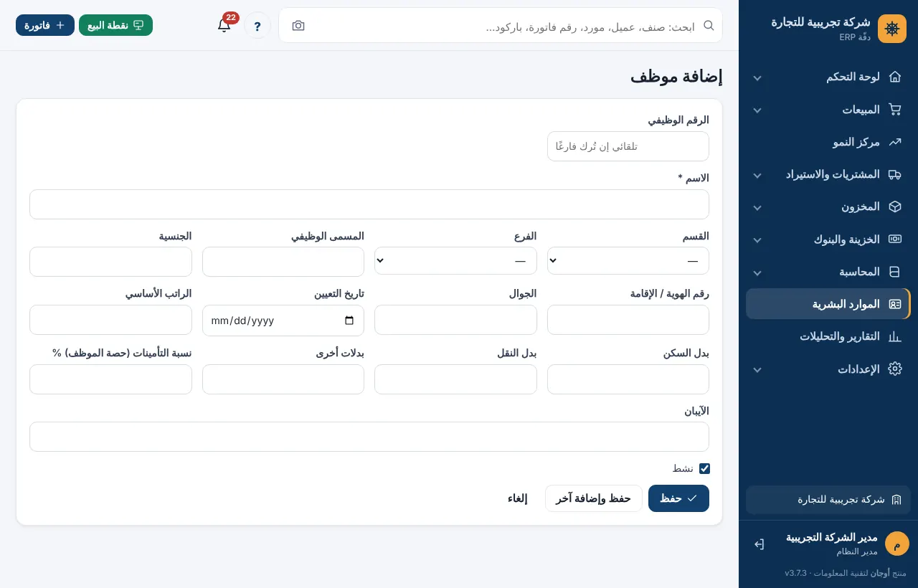
Task: Toggle the نشط active checkbox
Action: (x=704, y=468)
